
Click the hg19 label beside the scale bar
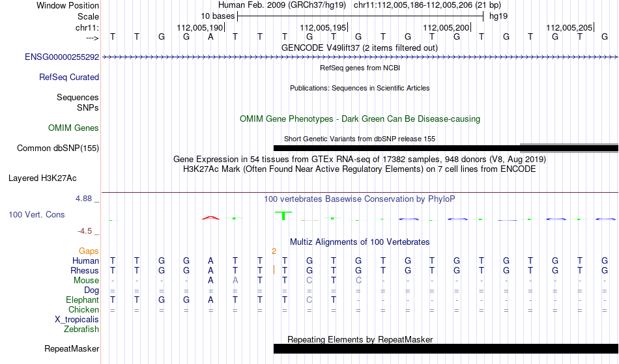(498, 16)
